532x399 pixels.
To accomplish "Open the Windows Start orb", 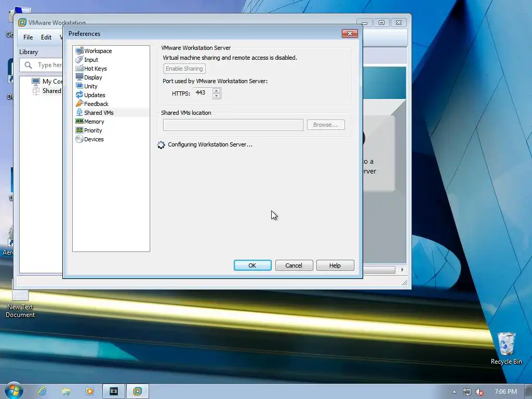I will pyautogui.click(x=14, y=391).
